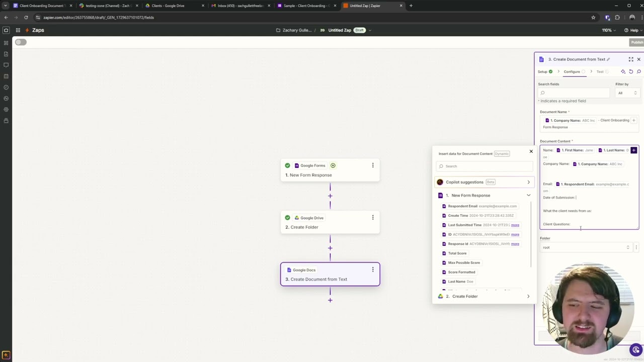
Task: Click in the Search fields input
Action: coord(574,93)
